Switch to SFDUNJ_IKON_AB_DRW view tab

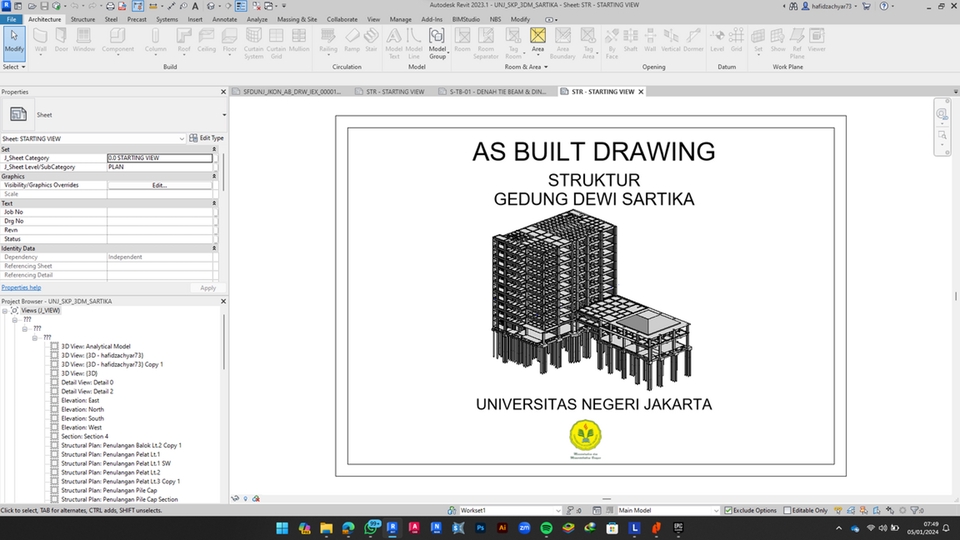287,91
